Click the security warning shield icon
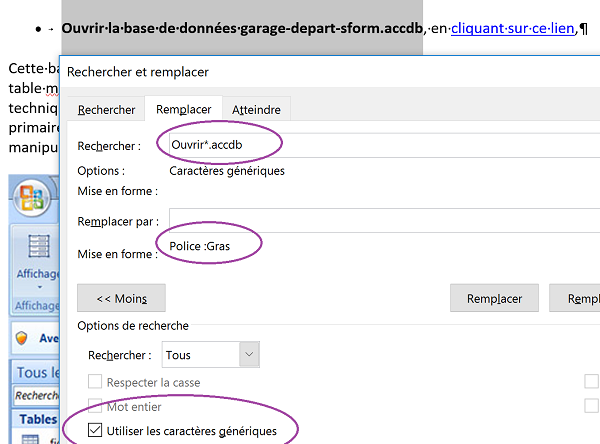 click(21, 338)
